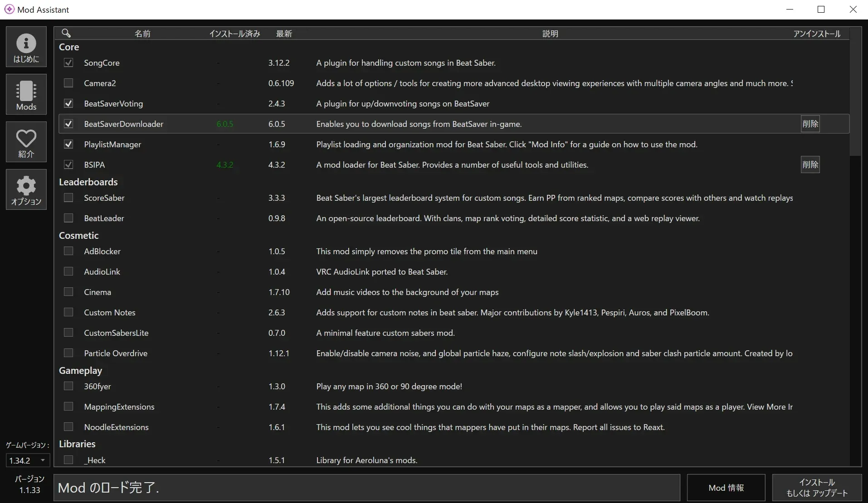Viewport: 868px width, 503px height.
Task: Enable the Camera2 mod checkbox
Action: tap(68, 83)
